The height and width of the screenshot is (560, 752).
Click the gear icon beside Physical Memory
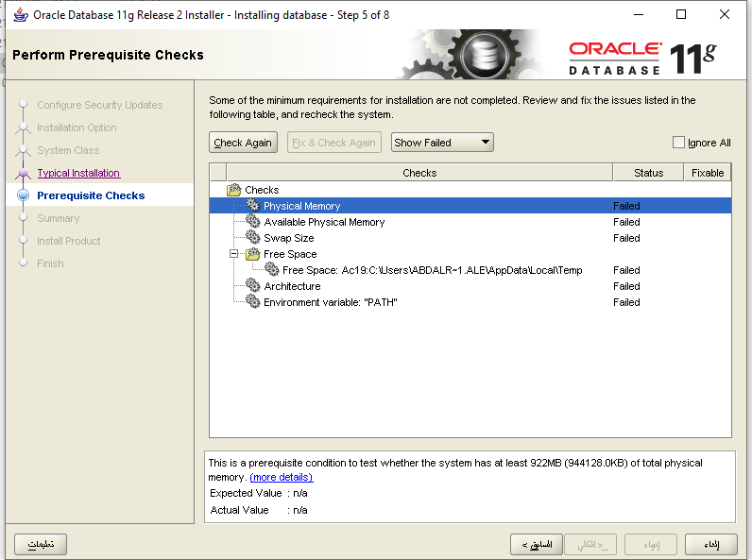pyautogui.click(x=252, y=206)
